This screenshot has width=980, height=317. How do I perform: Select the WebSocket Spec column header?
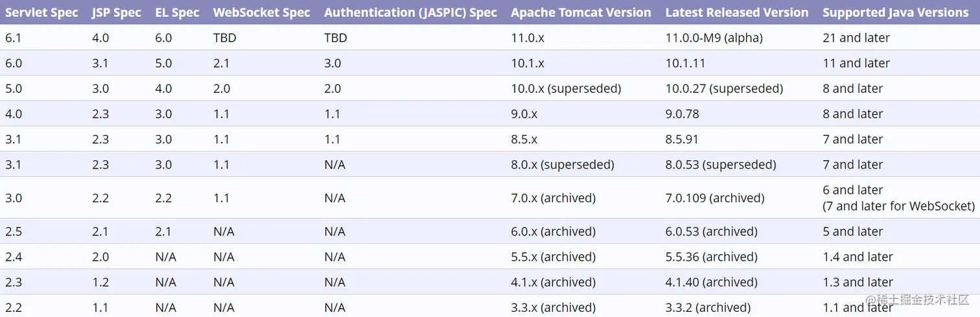coord(262,12)
